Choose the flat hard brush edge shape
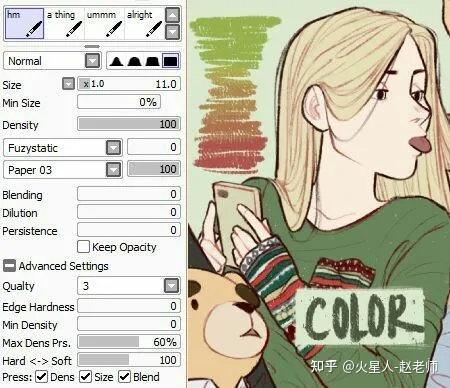The height and width of the screenshot is (388, 450). point(170,61)
